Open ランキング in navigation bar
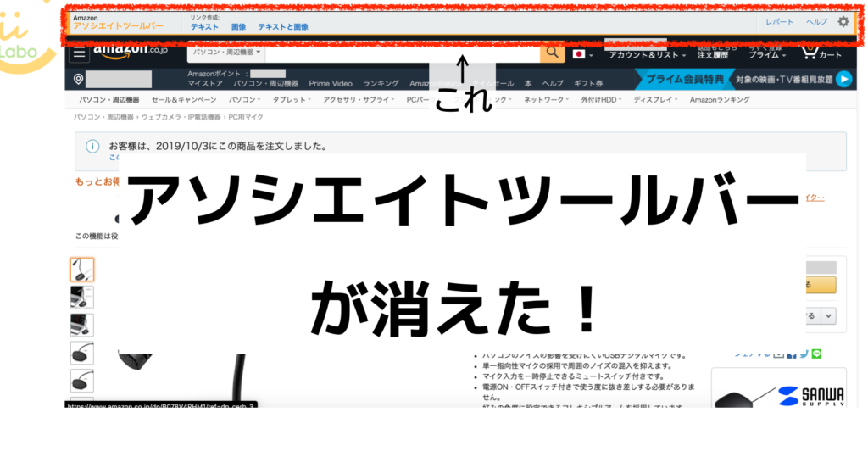 [x=381, y=84]
